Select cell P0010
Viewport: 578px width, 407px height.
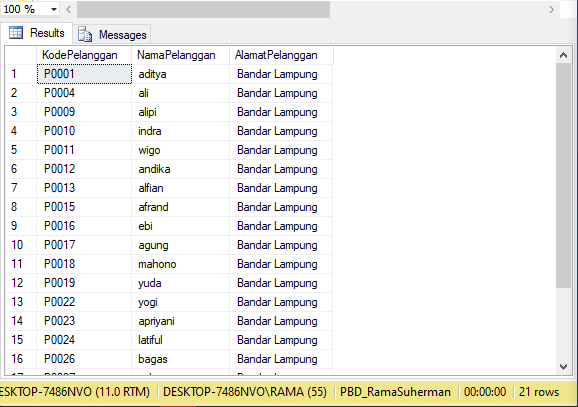[84, 131]
